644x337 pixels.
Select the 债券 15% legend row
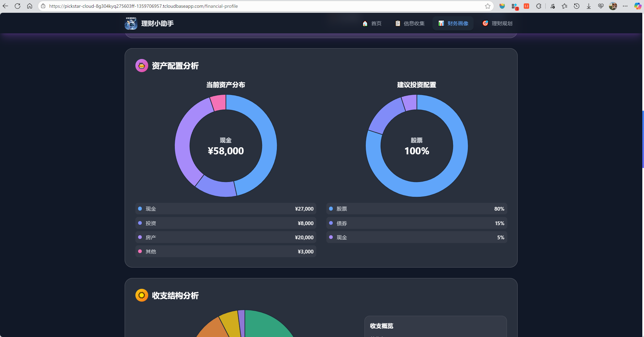point(417,223)
